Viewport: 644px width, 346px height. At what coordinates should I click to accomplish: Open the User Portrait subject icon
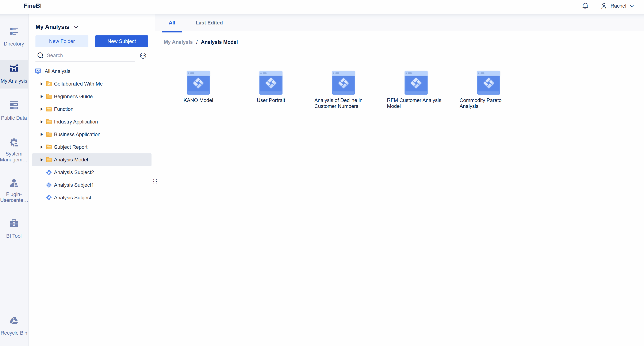click(x=271, y=83)
